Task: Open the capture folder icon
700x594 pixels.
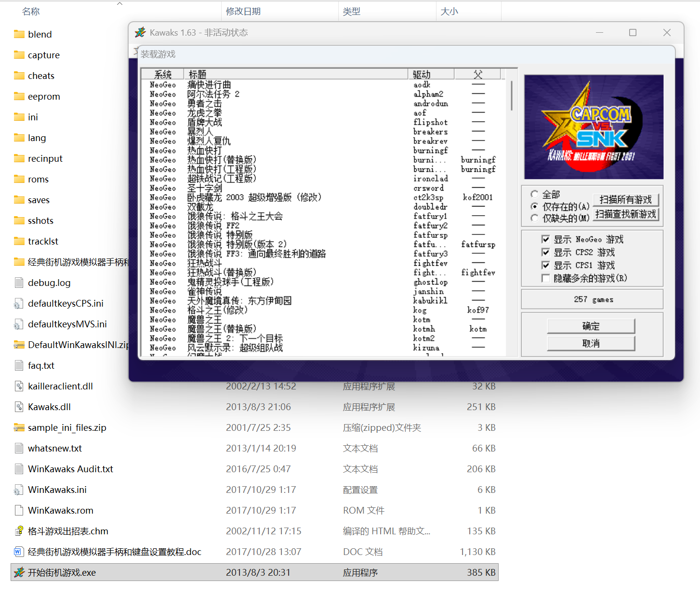Action: point(19,55)
